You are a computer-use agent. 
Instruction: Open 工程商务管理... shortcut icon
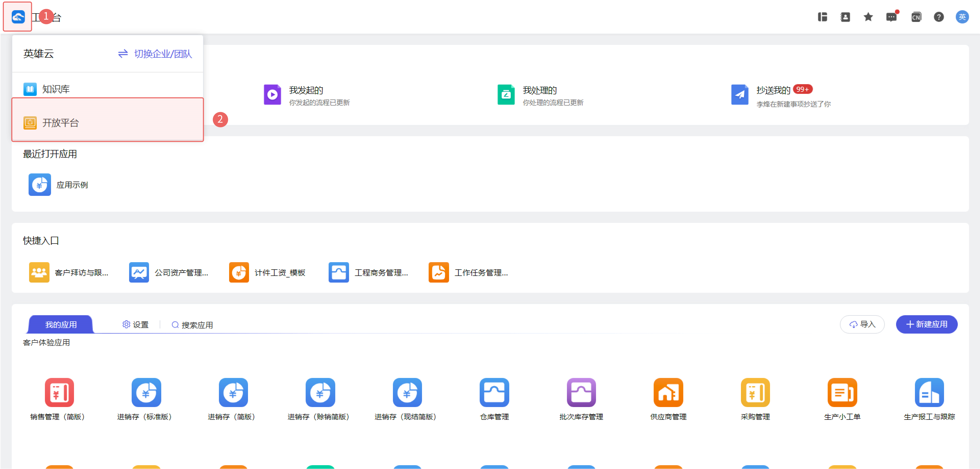click(x=339, y=272)
